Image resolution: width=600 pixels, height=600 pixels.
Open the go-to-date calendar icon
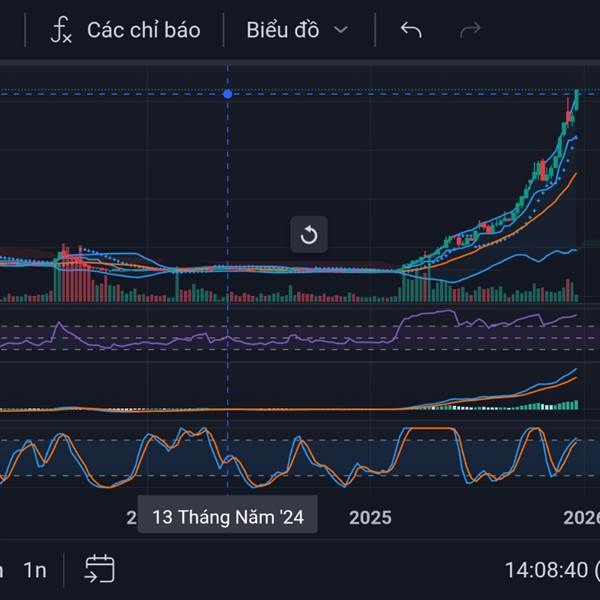(x=99, y=569)
